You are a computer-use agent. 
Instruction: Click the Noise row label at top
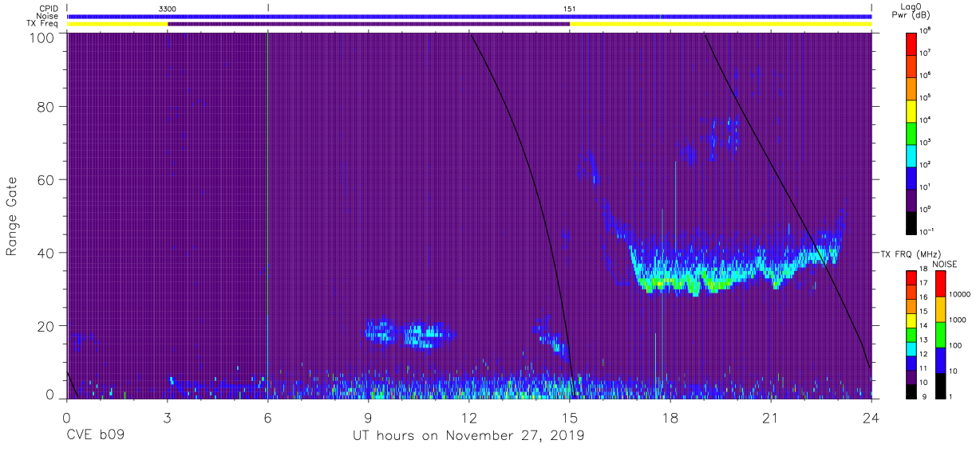(x=47, y=16)
